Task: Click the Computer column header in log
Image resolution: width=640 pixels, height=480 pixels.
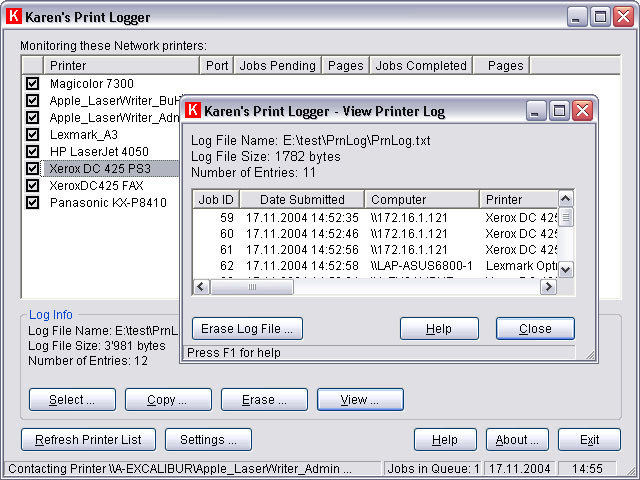Action: (x=422, y=199)
